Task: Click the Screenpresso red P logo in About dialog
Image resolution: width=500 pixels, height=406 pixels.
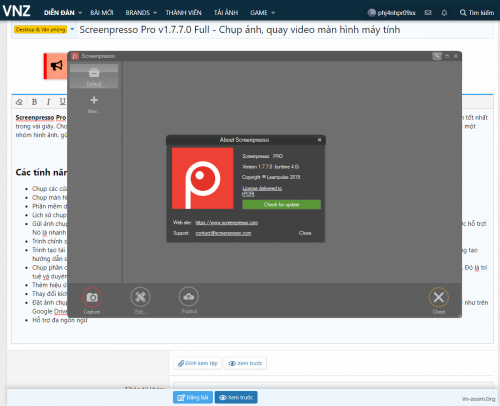Action: click(203, 178)
